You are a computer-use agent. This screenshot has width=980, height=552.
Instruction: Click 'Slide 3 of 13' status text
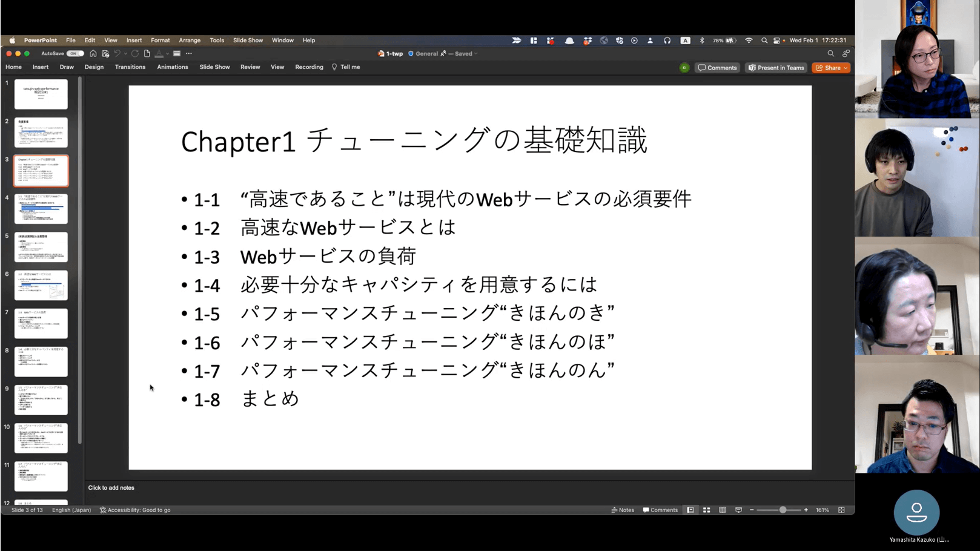click(x=27, y=510)
